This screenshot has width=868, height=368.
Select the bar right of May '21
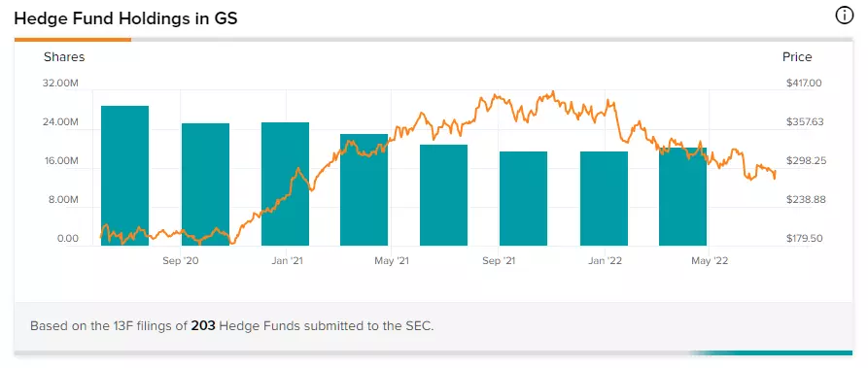point(443,195)
